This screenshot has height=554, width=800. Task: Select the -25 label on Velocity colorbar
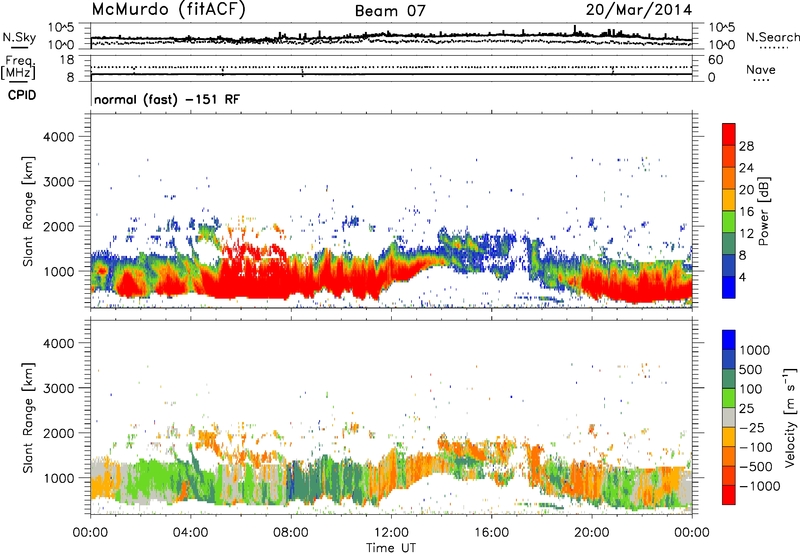click(754, 427)
